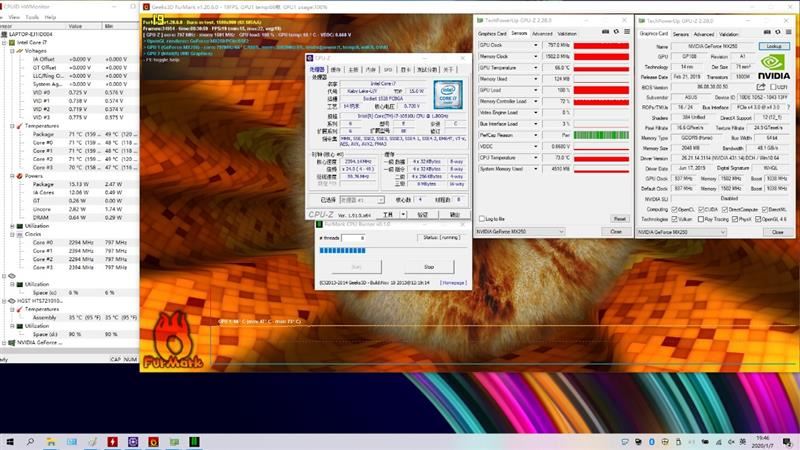Open the processor selection dropdown in CPU-Z
This screenshot has width=800, height=450.
[362, 200]
